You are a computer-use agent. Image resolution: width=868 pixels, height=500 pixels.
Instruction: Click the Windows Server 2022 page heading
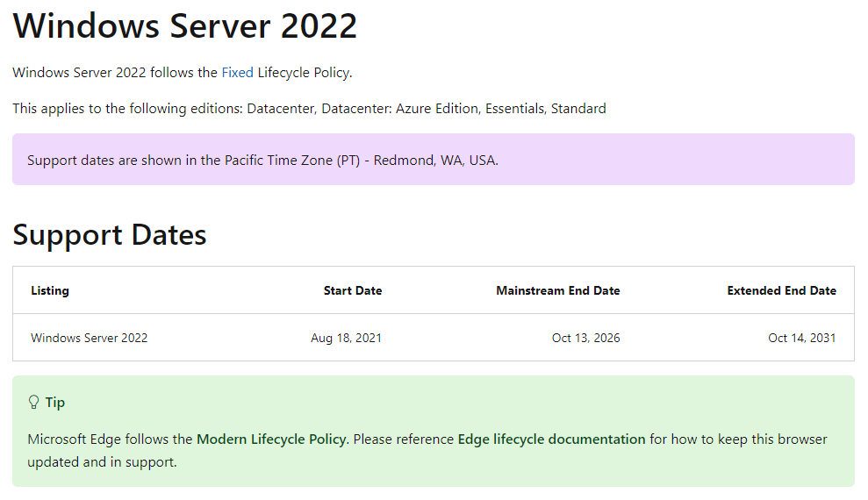click(x=185, y=26)
